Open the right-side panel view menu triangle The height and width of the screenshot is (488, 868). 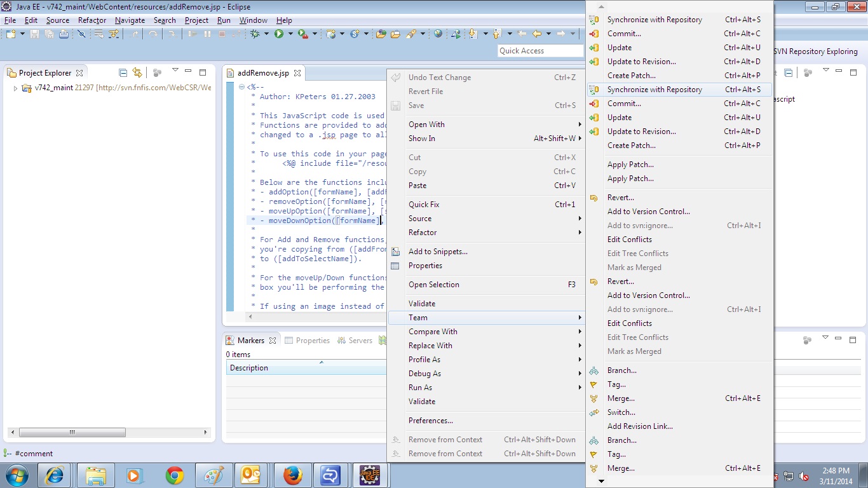(x=825, y=71)
